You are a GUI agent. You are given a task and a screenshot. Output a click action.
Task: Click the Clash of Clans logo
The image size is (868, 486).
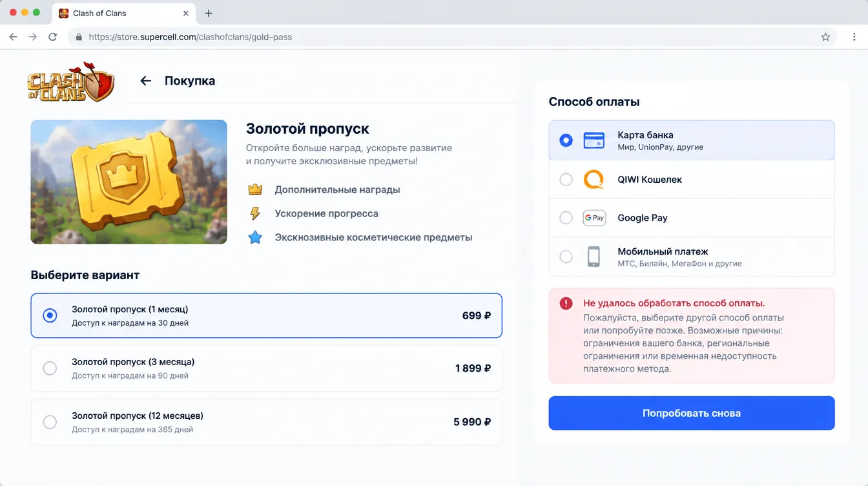[70, 82]
